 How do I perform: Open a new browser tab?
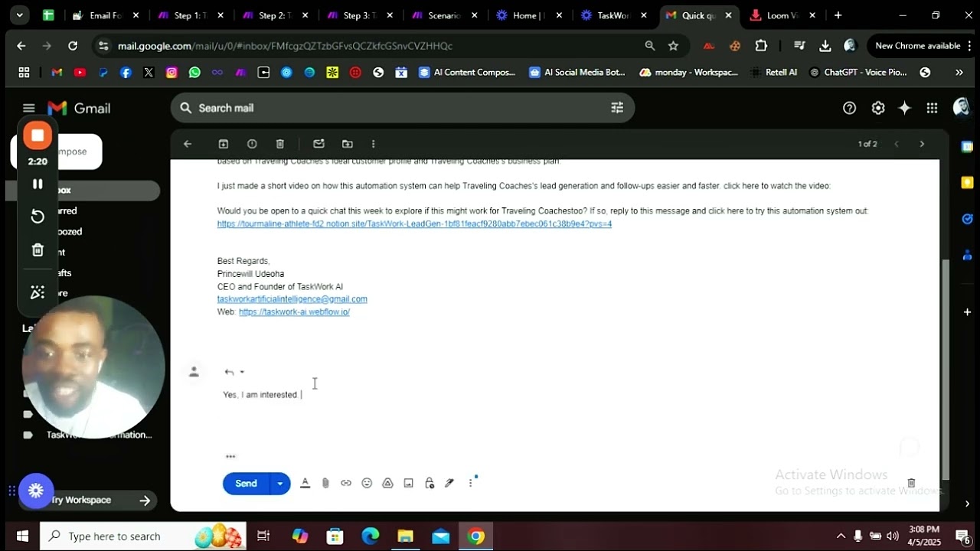tap(838, 15)
